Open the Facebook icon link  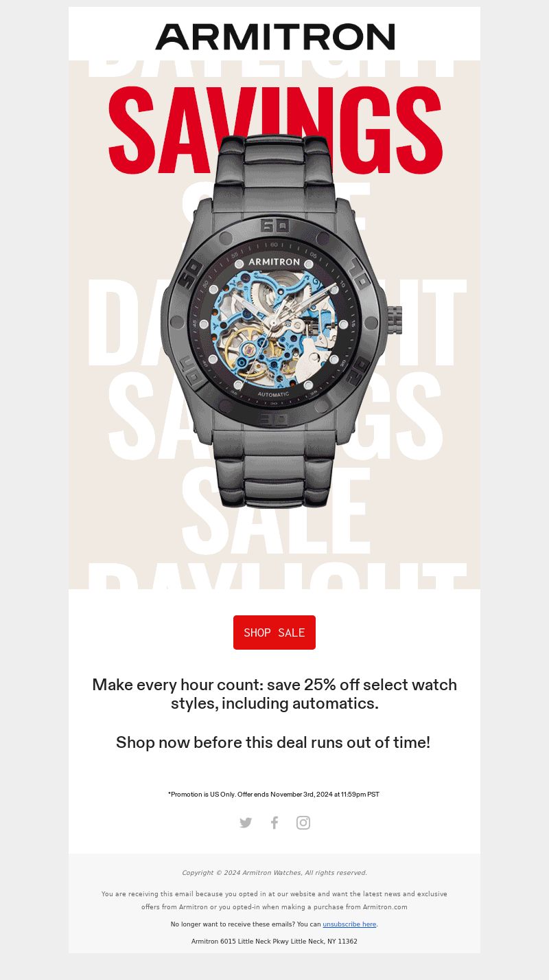coord(274,823)
